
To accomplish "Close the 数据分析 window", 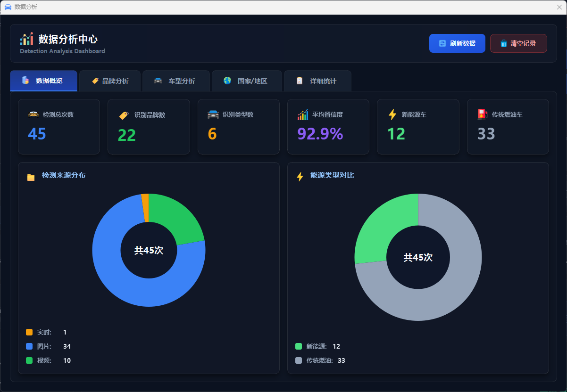I will tap(559, 7).
